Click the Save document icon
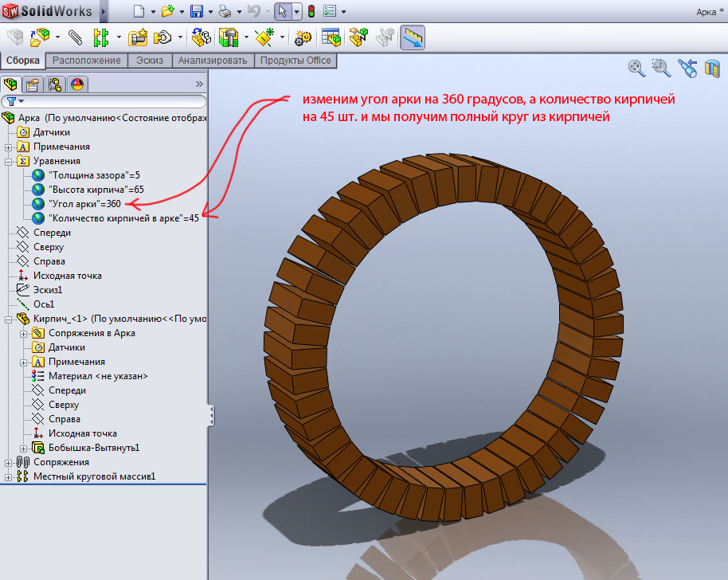Image resolution: width=728 pixels, height=580 pixels. pyautogui.click(x=196, y=11)
